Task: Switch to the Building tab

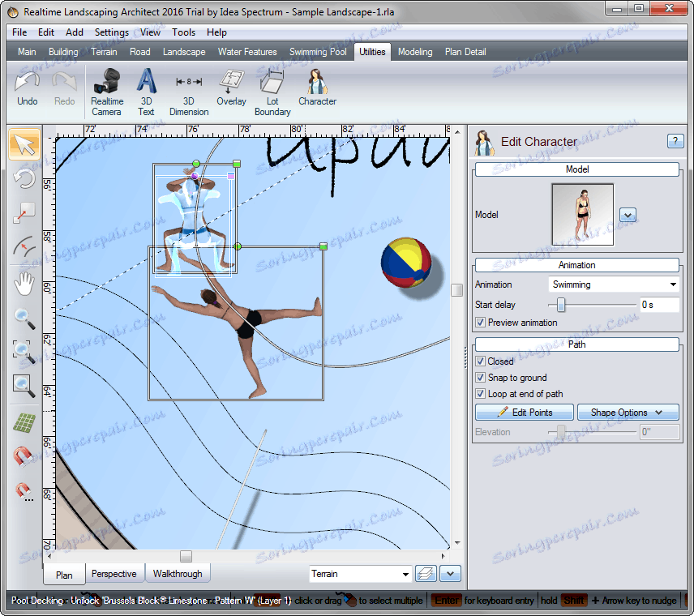Action: coord(63,52)
